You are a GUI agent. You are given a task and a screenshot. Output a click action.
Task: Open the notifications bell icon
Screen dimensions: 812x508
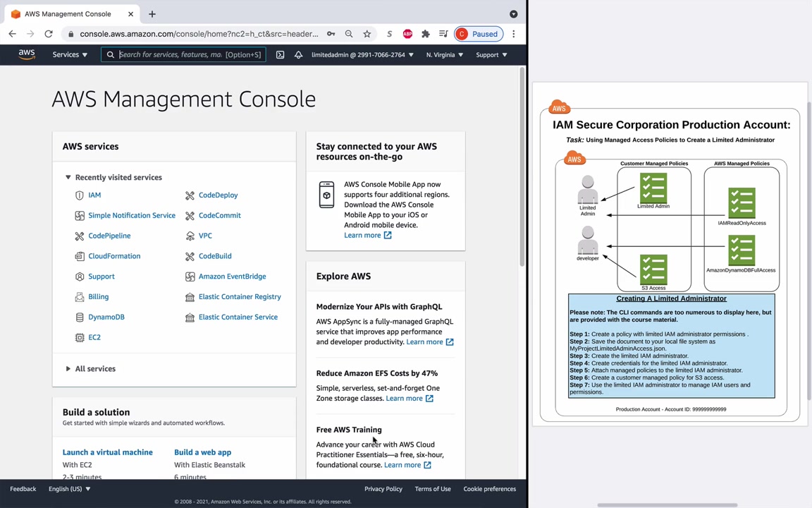click(298, 54)
